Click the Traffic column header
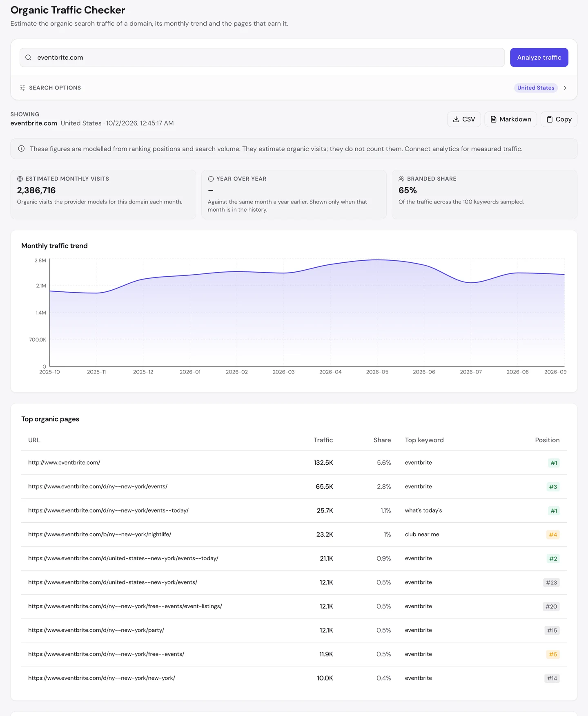 click(323, 440)
